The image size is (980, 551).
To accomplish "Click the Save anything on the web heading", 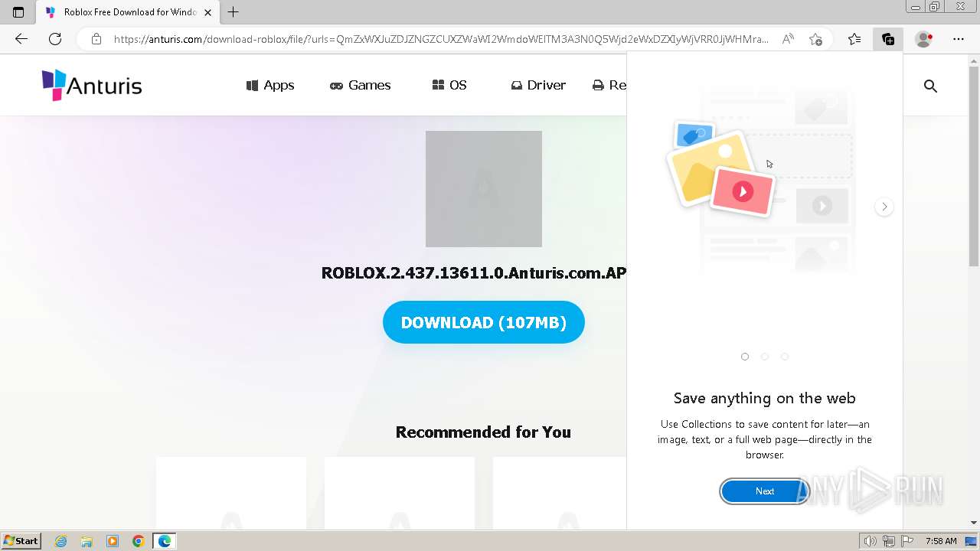I will [x=765, y=398].
